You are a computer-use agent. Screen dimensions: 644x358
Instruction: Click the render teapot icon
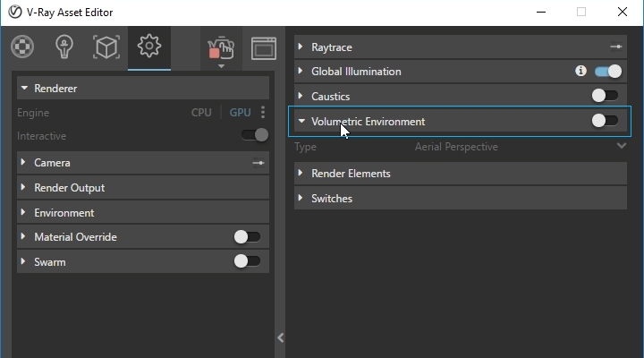(x=220, y=47)
